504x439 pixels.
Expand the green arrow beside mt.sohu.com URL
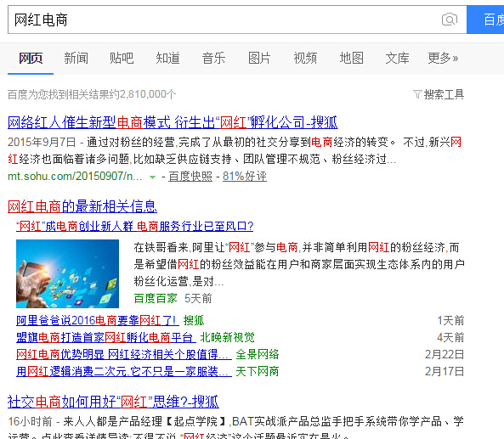click(152, 177)
